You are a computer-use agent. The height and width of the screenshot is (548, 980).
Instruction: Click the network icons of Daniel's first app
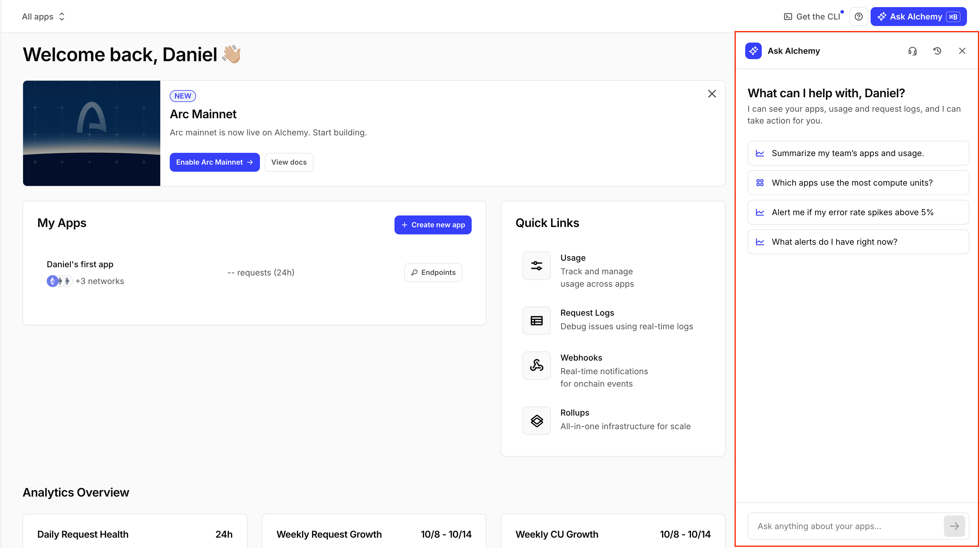click(59, 281)
